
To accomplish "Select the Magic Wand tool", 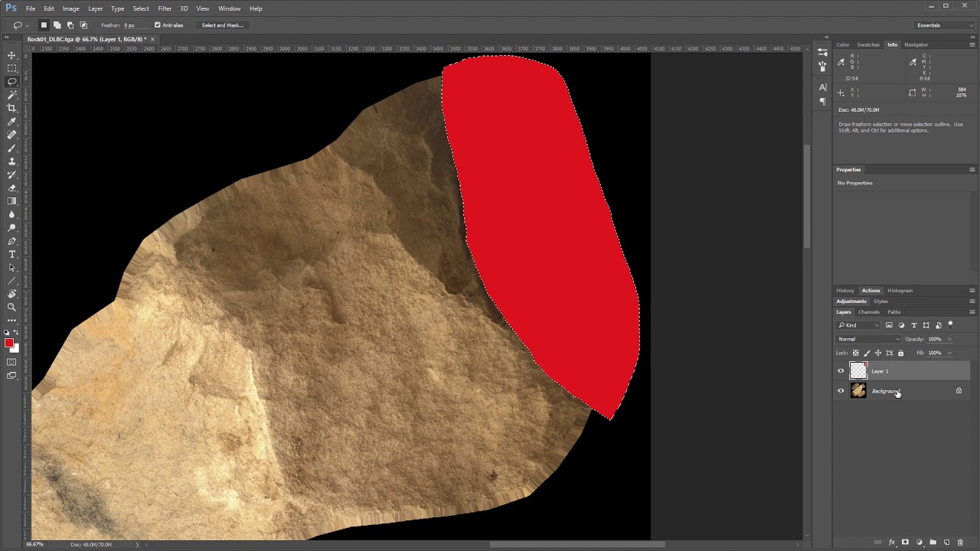I will tap(11, 95).
